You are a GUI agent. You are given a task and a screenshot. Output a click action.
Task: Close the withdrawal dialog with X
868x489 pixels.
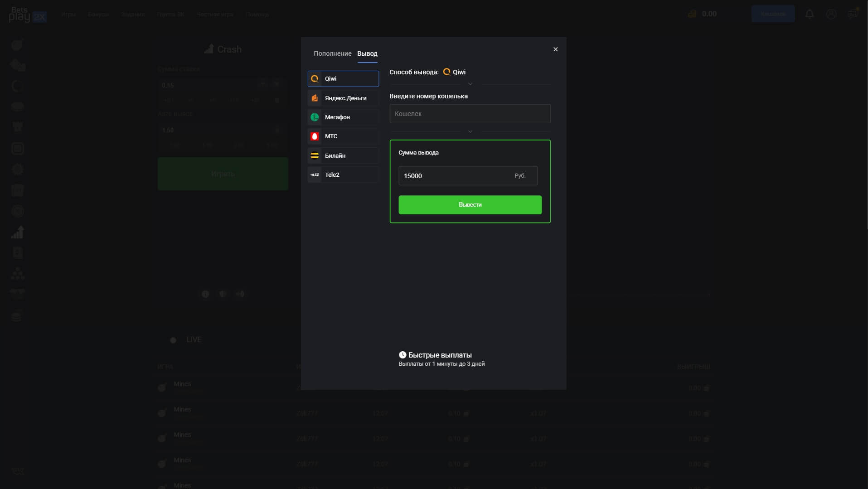(555, 49)
